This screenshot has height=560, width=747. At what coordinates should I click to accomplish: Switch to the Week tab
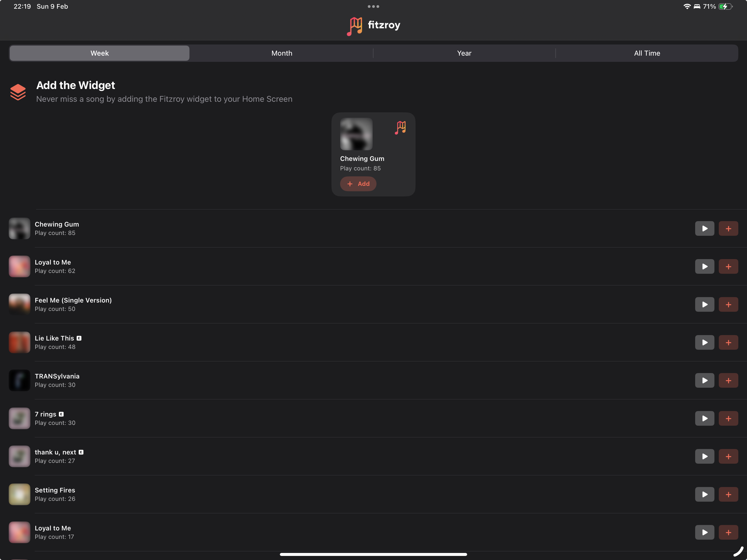(x=99, y=53)
